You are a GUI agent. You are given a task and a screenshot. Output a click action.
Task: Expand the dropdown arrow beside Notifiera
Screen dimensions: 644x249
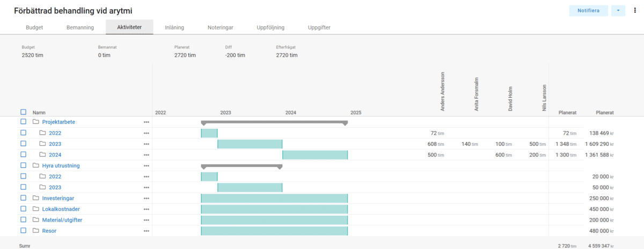pos(618,11)
